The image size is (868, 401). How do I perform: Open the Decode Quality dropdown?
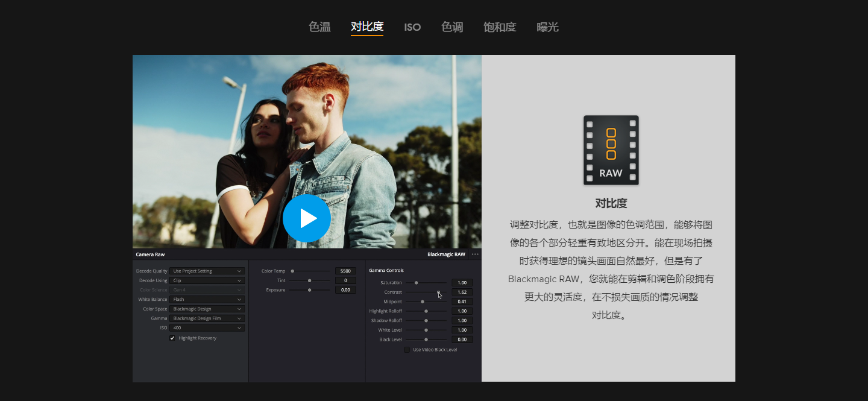click(x=207, y=271)
